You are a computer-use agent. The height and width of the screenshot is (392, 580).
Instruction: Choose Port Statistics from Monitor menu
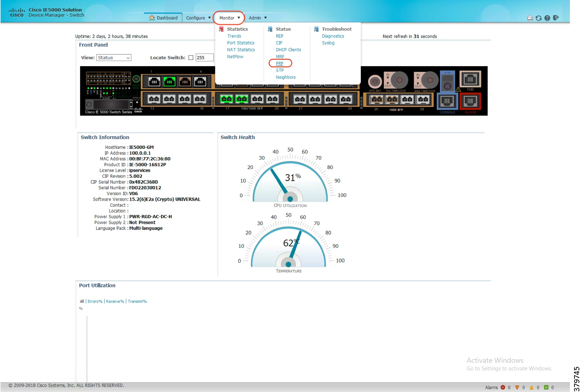pos(241,43)
